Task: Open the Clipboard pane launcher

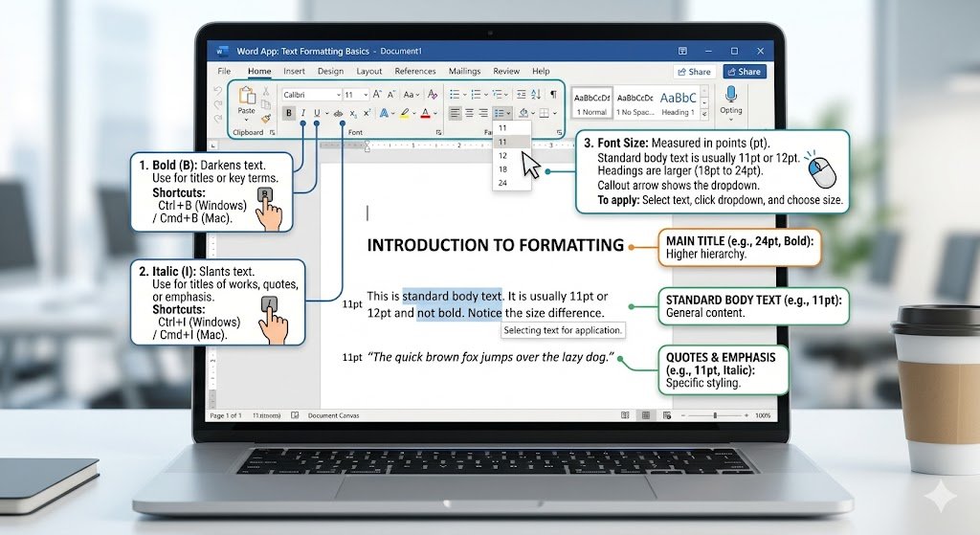Action: [x=272, y=132]
